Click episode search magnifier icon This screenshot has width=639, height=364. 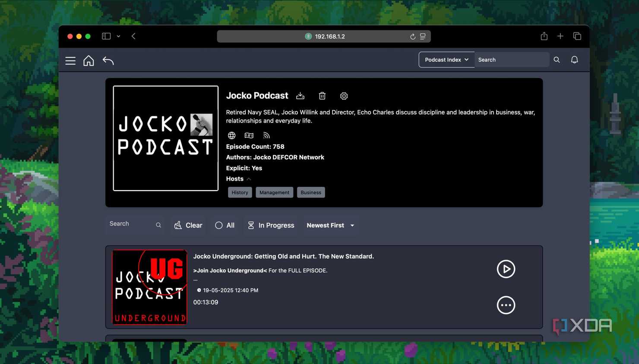(158, 225)
